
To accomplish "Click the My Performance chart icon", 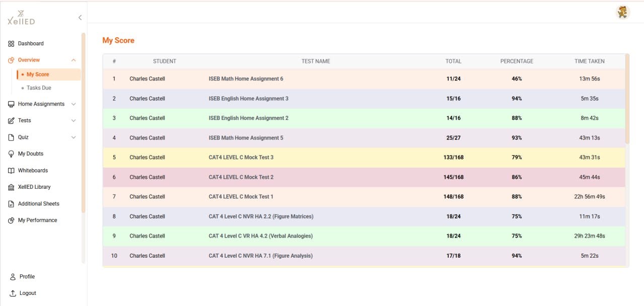I will coord(11,220).
